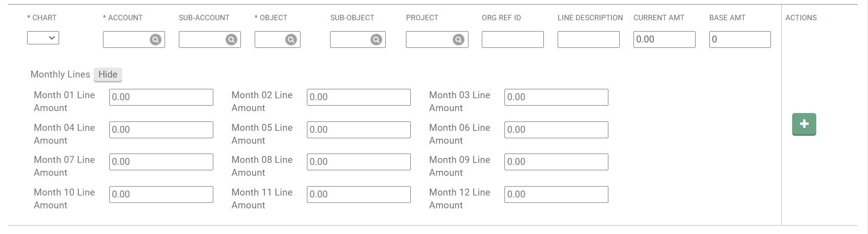Select the Org Ref ID field

[x=513, y=39]
